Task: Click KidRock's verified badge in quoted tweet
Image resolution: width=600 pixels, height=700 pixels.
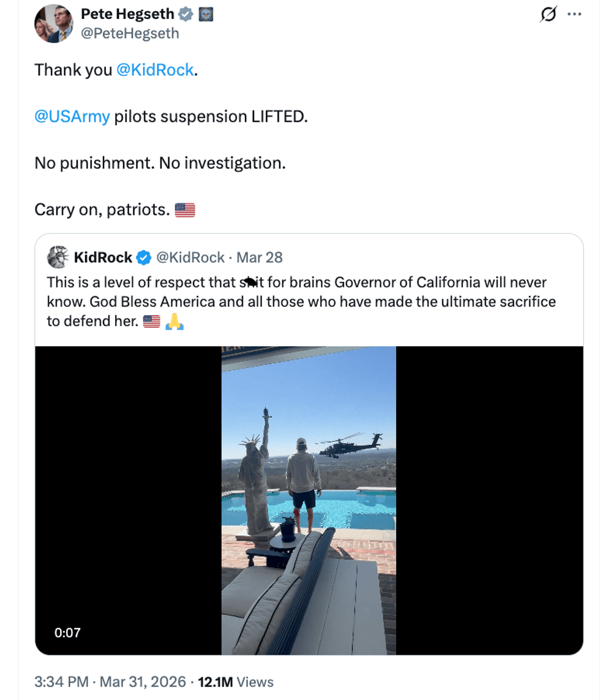Action: (143, 258)
